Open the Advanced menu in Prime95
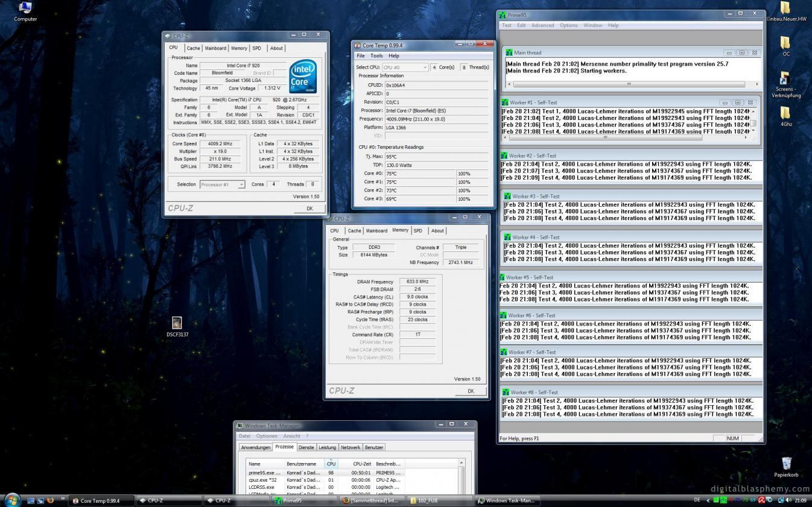812x507 pixels. point(542,25)
